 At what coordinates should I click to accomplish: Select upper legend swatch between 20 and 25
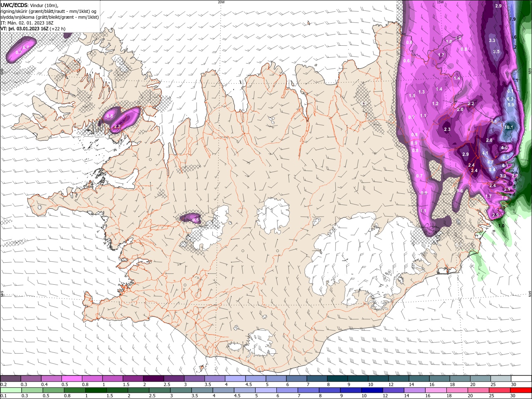(481, 379)
